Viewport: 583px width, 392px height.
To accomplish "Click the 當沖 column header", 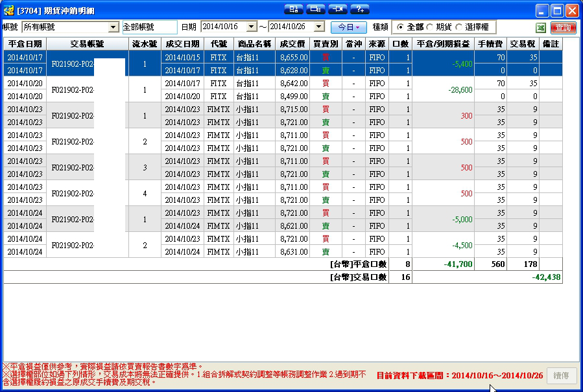I will 353,44.
